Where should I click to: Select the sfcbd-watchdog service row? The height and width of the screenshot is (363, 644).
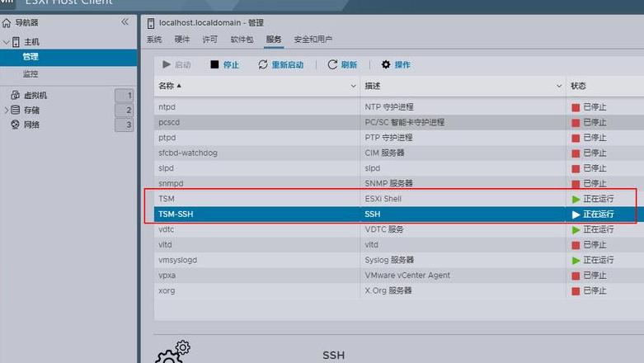pos(399,153)
